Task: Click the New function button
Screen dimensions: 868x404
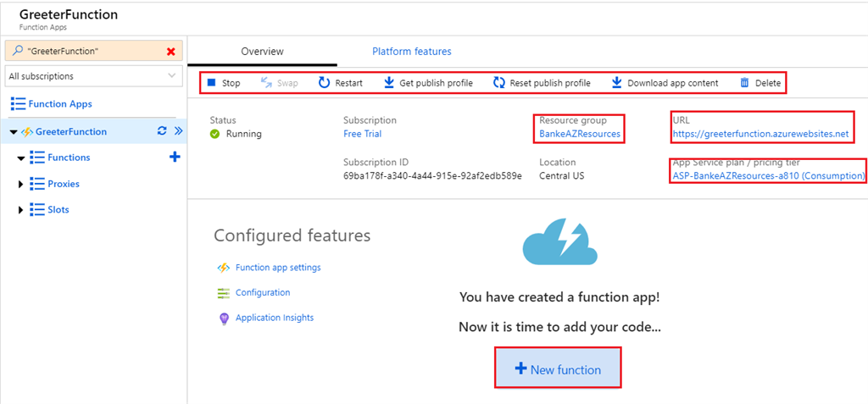Action: 558,368
